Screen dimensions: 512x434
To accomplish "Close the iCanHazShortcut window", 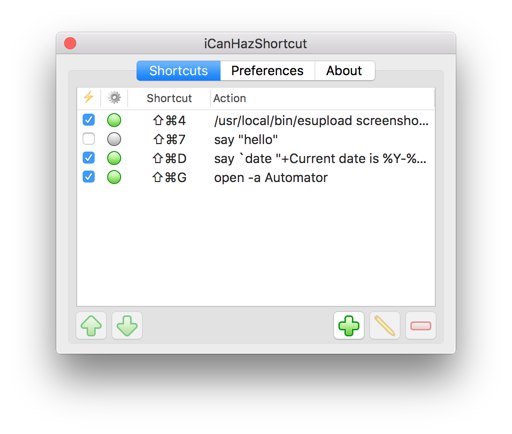I will tap(70, 43).
